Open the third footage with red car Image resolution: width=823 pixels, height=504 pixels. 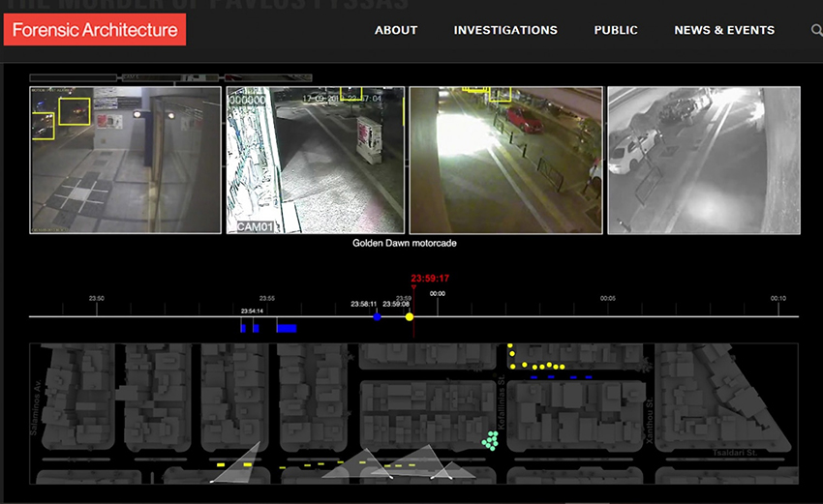point(505,160)
